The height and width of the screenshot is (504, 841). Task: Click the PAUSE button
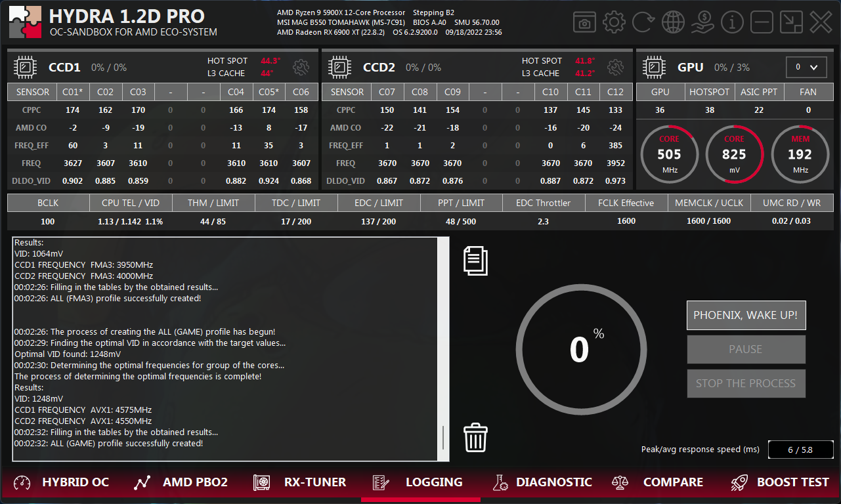746,349
